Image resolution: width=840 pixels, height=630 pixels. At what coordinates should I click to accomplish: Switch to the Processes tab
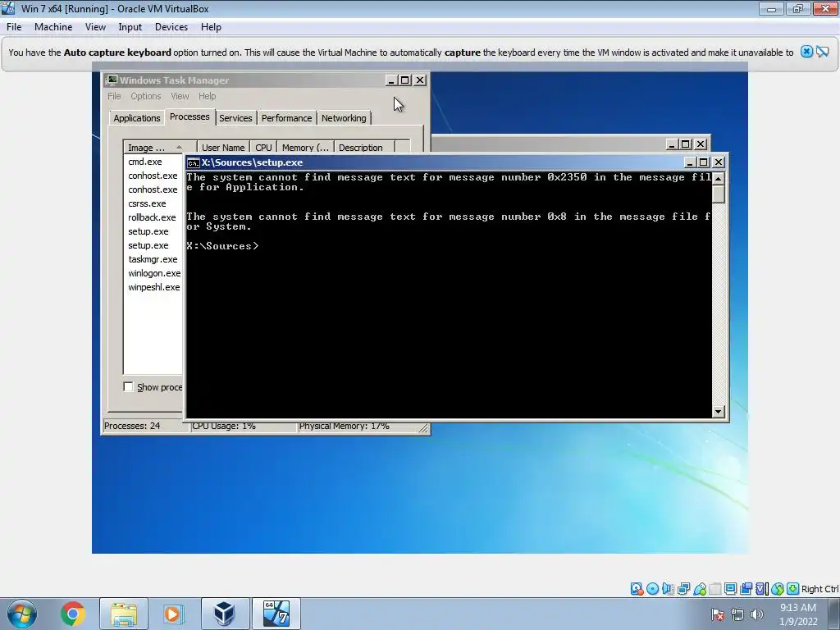click(x=189, y=116)
